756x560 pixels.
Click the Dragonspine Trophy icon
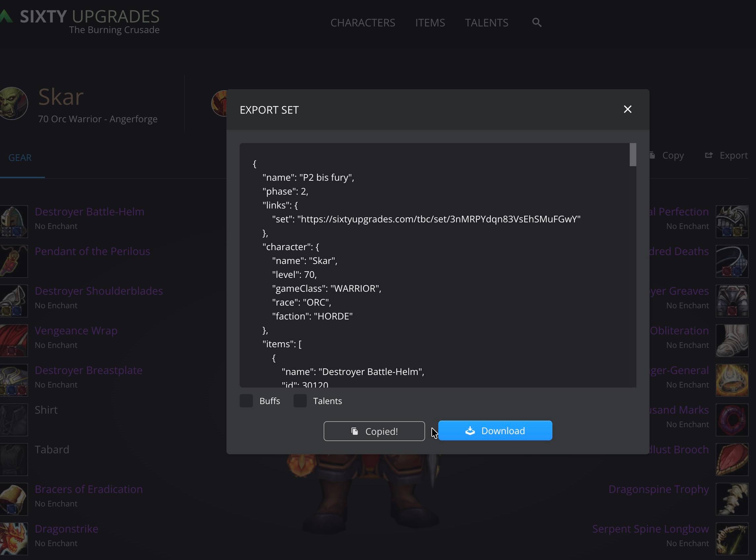732,499
